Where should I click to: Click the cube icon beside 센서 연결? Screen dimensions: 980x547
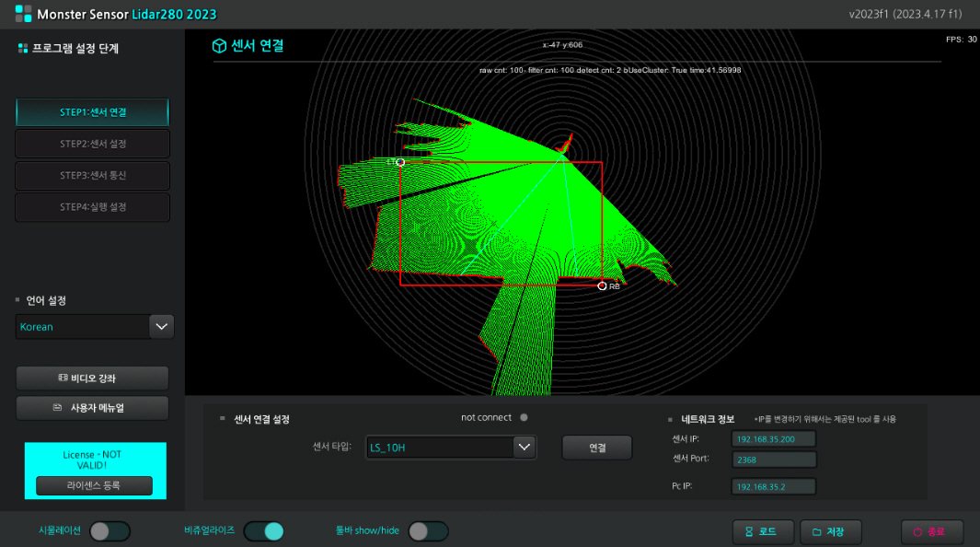(x=219, y=46)
